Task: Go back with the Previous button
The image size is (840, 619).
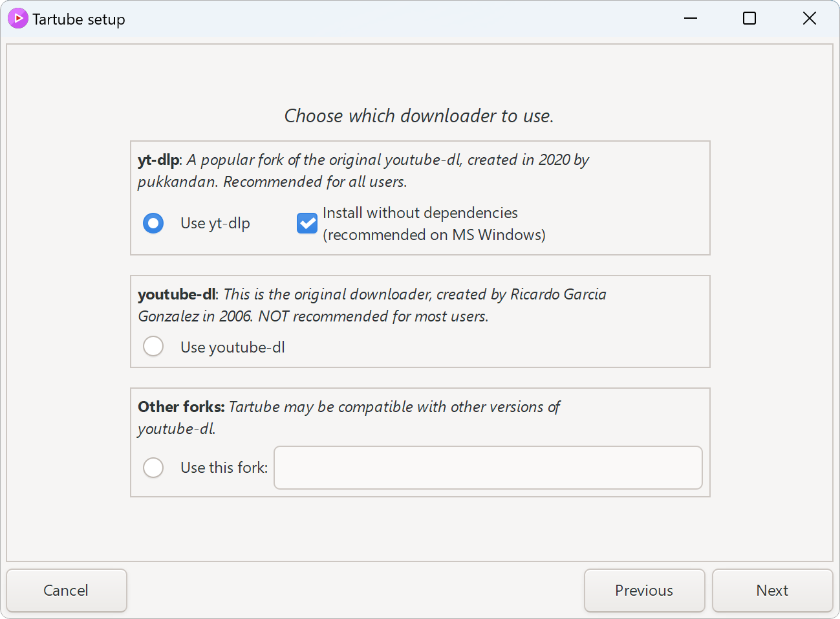Action: (x=644, y=591)
